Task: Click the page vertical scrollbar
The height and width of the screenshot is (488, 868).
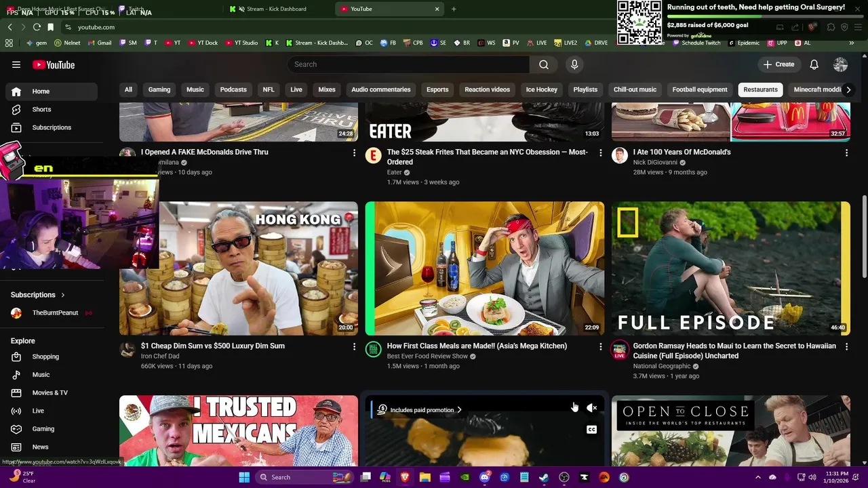Action: pyautogui.click(x=864, y=236)
